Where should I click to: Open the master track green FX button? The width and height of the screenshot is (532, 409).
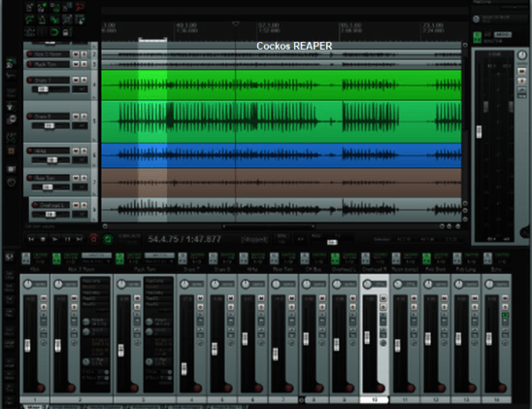(478, 37)
